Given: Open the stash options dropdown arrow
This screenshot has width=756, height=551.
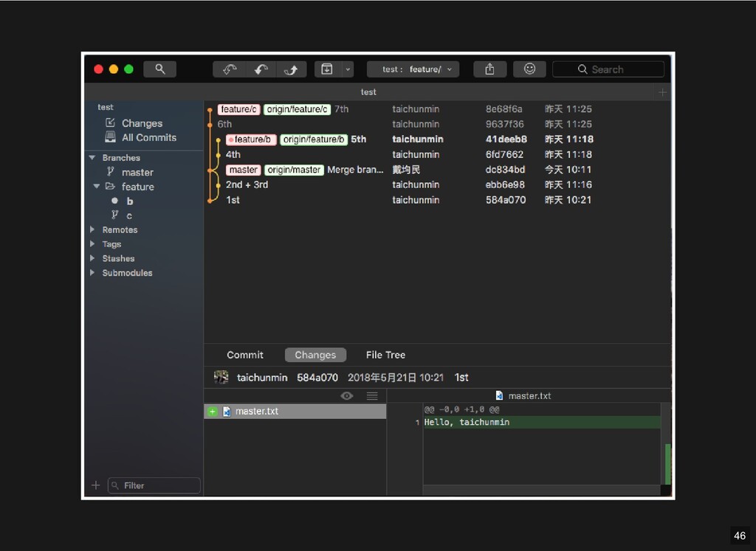Looking at the screenshot, I should [x=348, y=69].
